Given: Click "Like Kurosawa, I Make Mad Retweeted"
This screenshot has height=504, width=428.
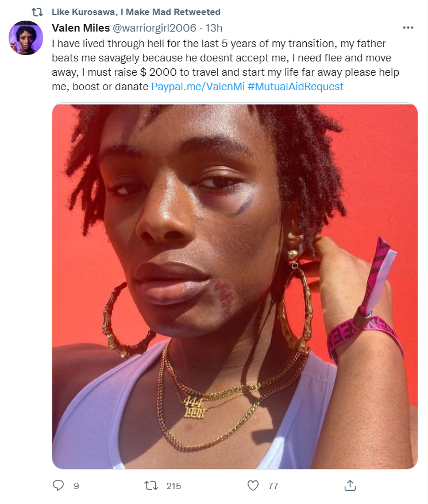Looking at the screenshot, I should pos(136,12).
